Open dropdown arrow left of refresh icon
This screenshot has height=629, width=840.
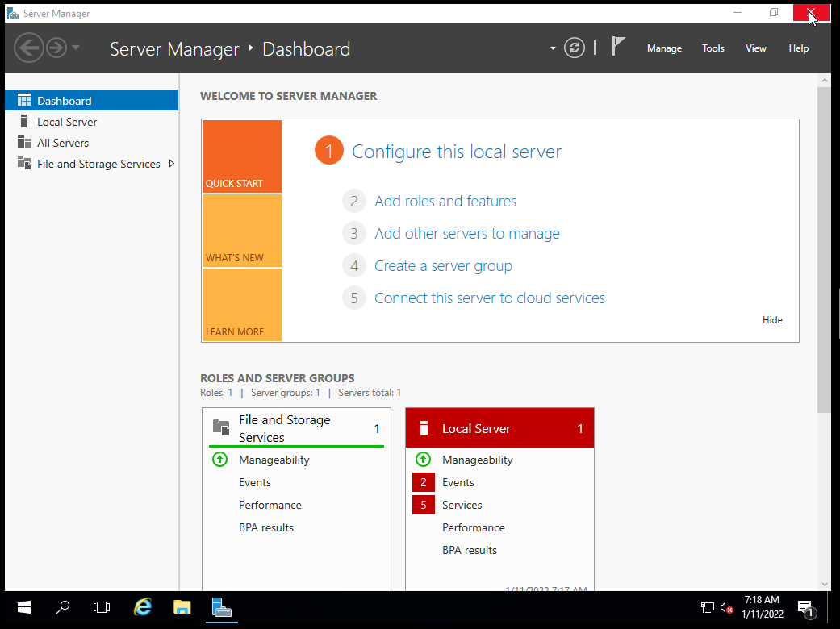[553, 48]
